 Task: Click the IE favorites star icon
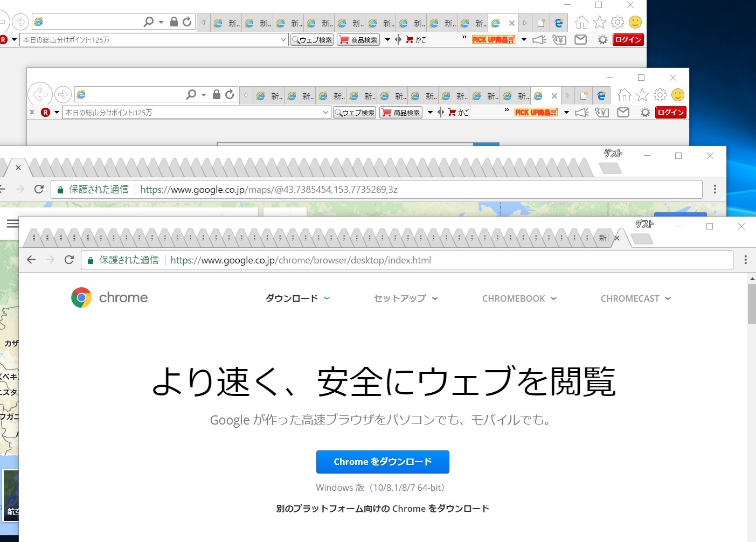pos(599,22)
